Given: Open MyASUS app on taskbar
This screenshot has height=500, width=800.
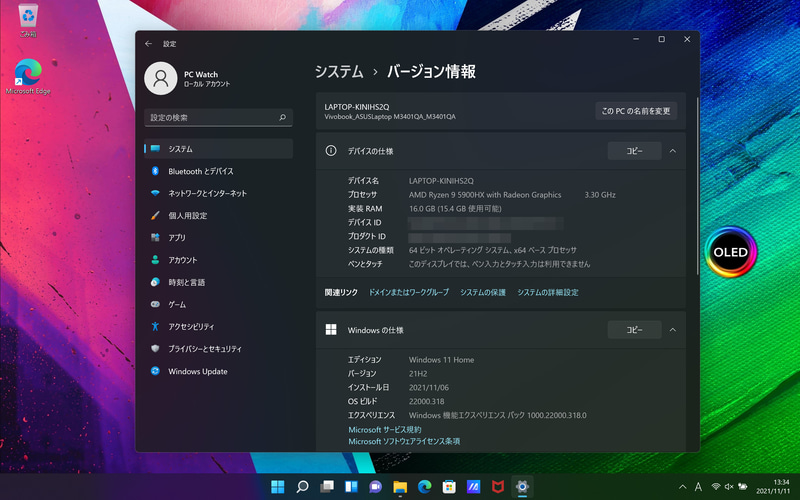Looking at the screenshot, I should pos(473,487).
